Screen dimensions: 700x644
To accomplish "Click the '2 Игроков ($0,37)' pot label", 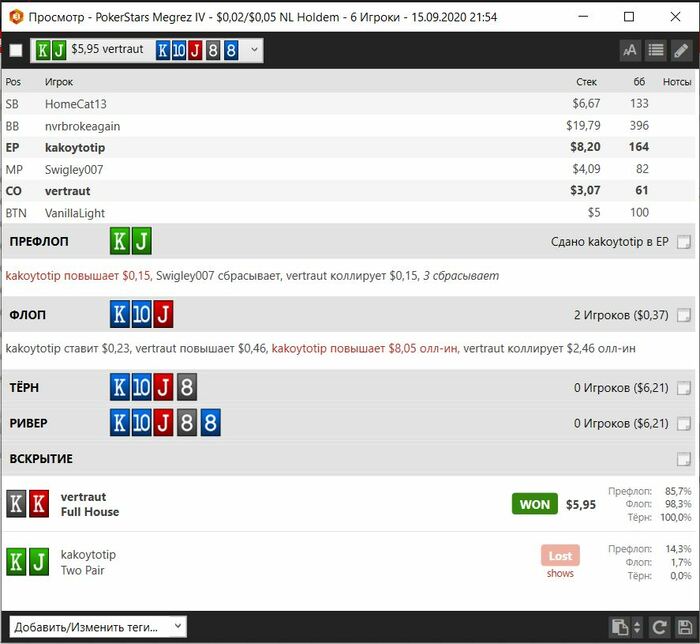I will [621, 315].
